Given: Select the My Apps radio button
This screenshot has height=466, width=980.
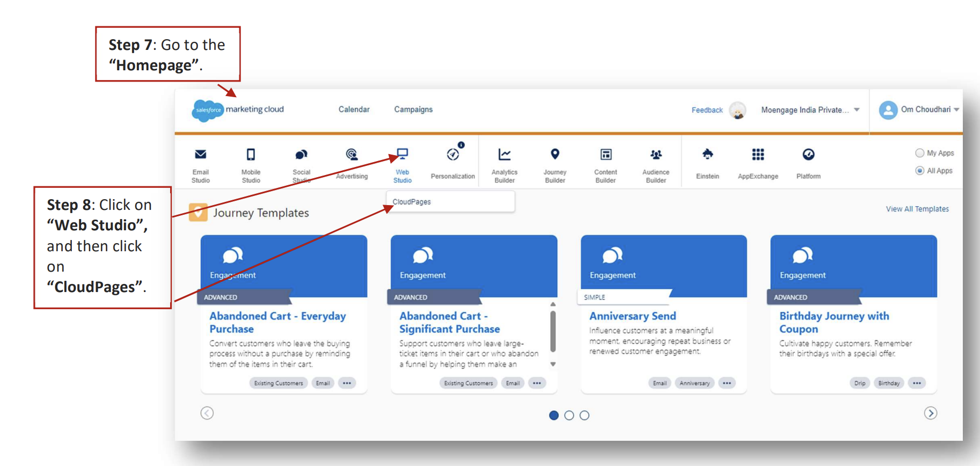Looking at the screenshot, I should click(919, 153).
